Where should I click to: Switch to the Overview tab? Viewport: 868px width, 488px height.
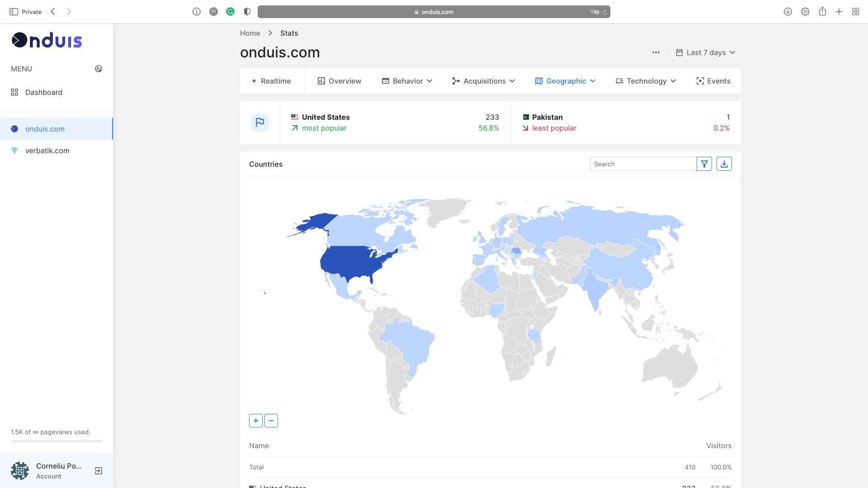340,81
